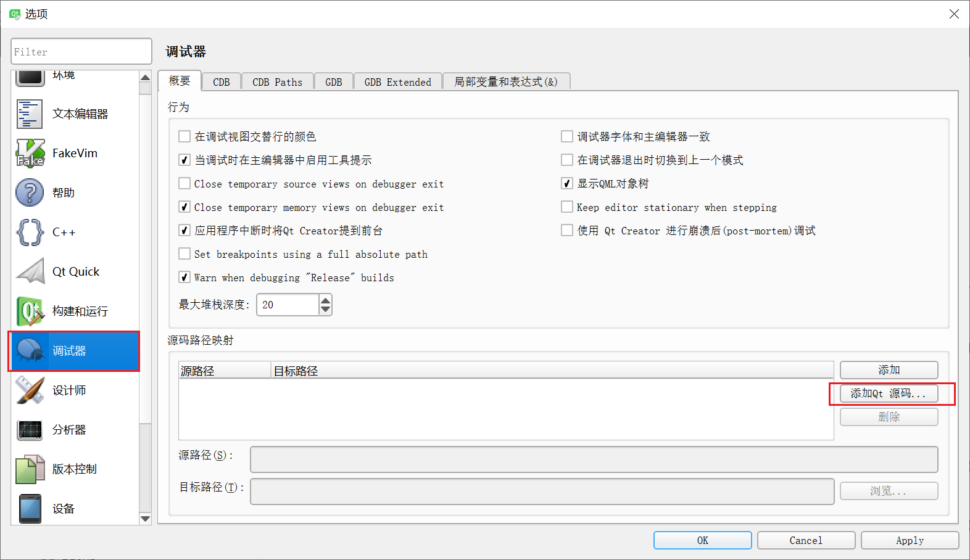
Task: Click the Apply button
Action: (x=910, y=540)
